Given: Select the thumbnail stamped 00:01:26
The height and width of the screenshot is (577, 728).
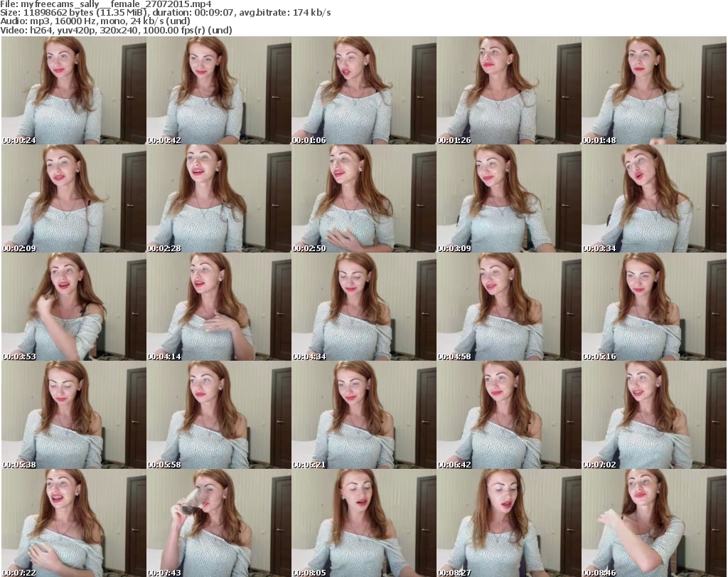Looking at the screenshot, I should [508, 90].
